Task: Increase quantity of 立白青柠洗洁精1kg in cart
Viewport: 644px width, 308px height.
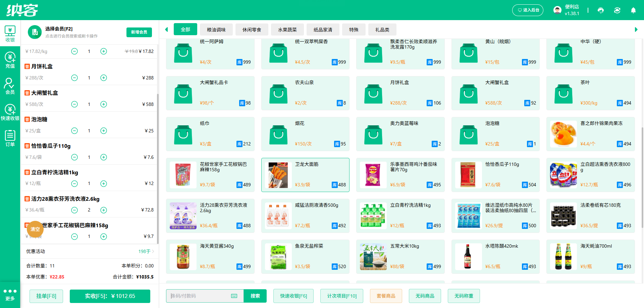Action: [104, 184]
